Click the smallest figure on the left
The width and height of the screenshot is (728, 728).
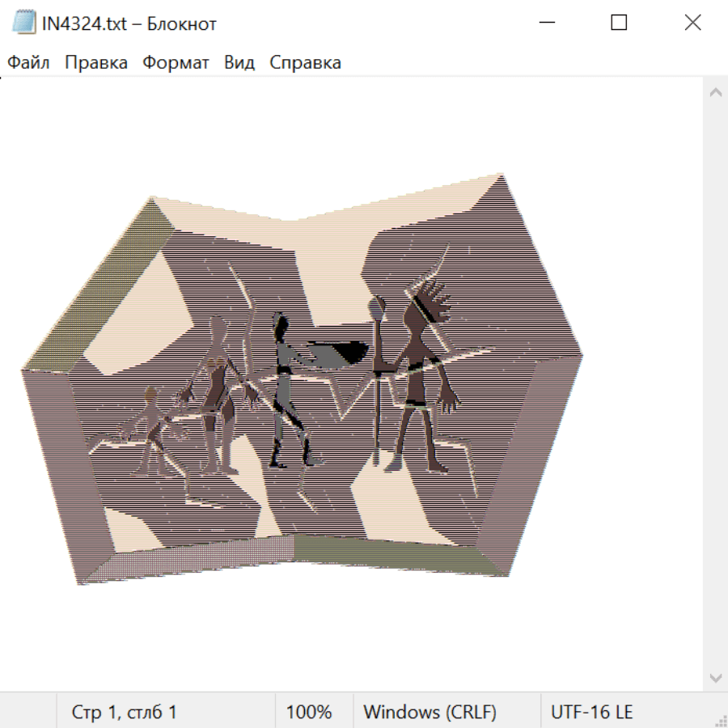(x=154, y=429)
